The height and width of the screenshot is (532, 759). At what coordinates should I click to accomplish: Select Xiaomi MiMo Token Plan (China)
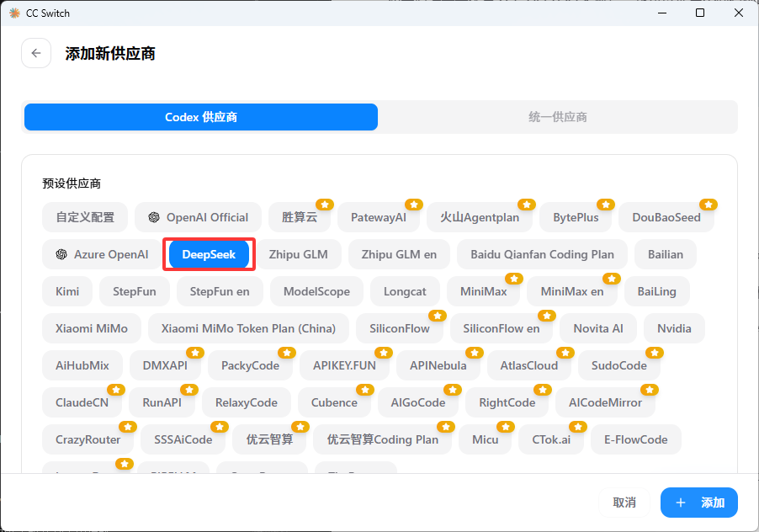(x=248, y=328)
